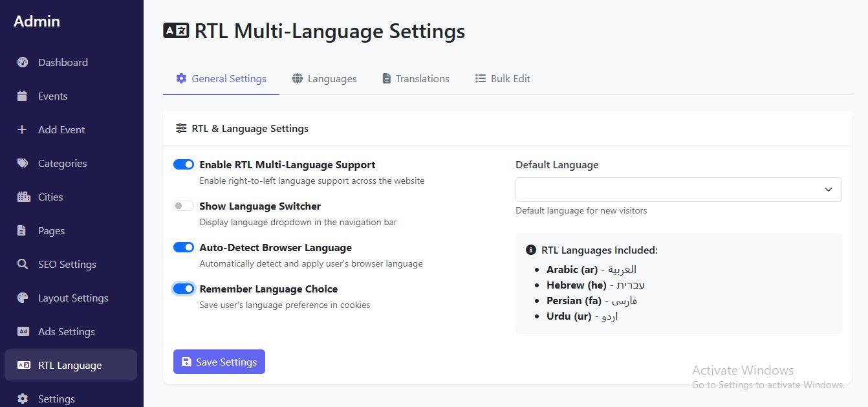Switch to the Languages tab
This screenshot has height=407, width=868.
(x=325, y=79)
